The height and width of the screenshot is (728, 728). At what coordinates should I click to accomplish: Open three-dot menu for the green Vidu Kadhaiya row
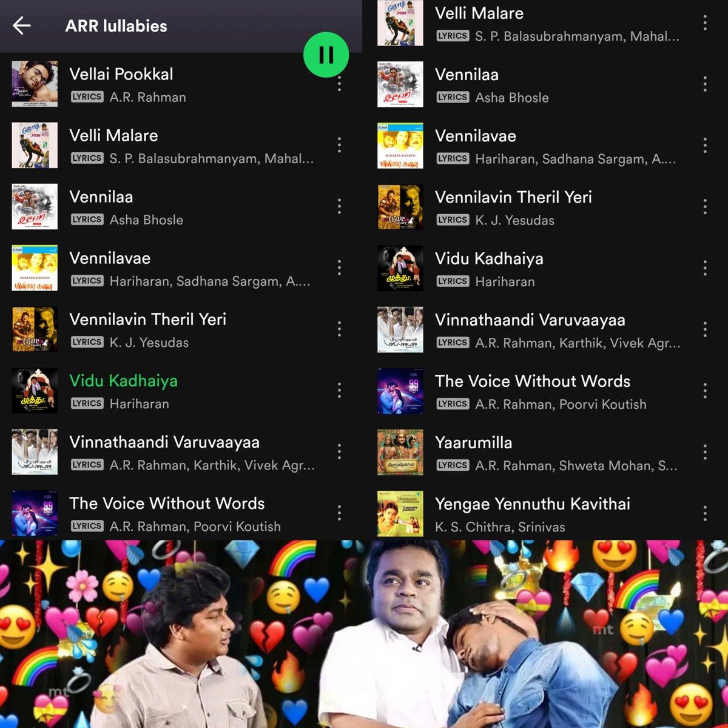click(x=339, y=390)
